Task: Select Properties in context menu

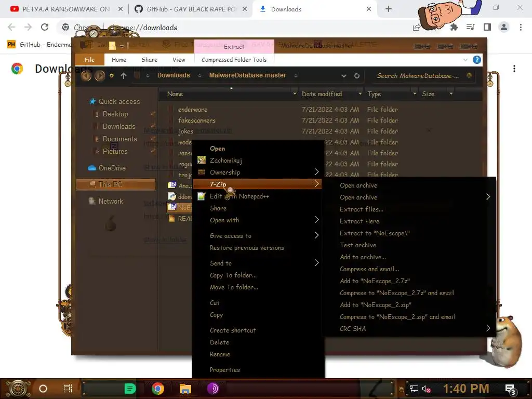Action: point(224,370)
